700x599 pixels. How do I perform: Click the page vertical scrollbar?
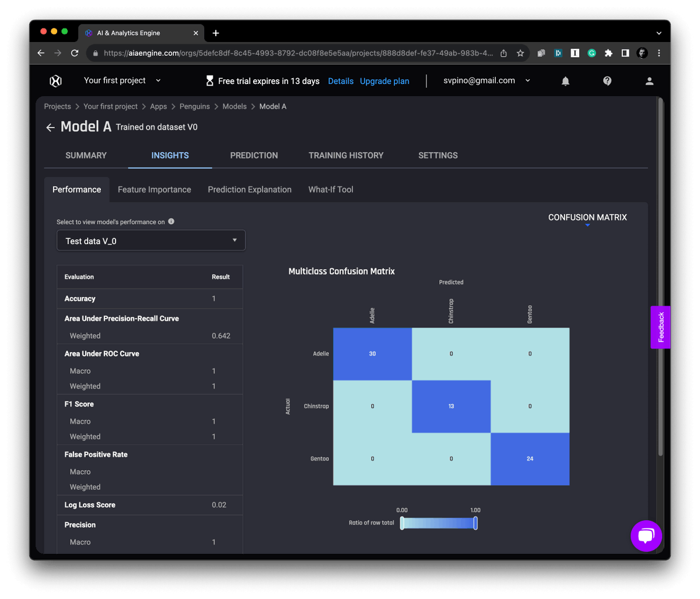coord(660,277)
